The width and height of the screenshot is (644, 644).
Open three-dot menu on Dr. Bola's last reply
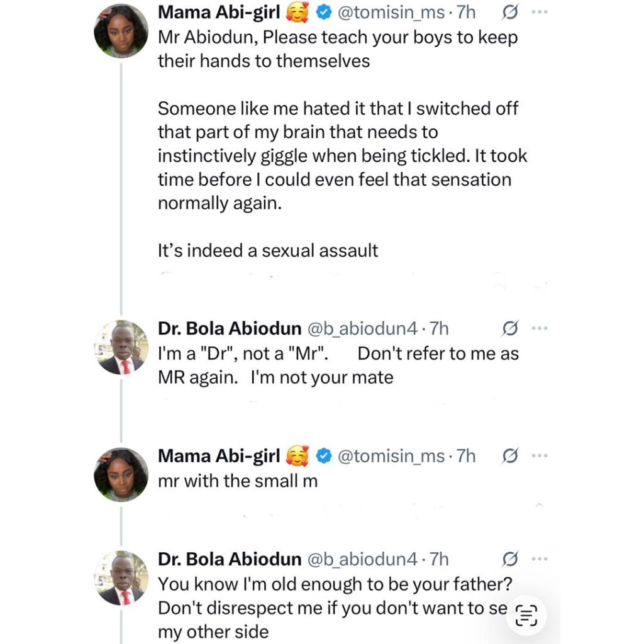(540, 558)
